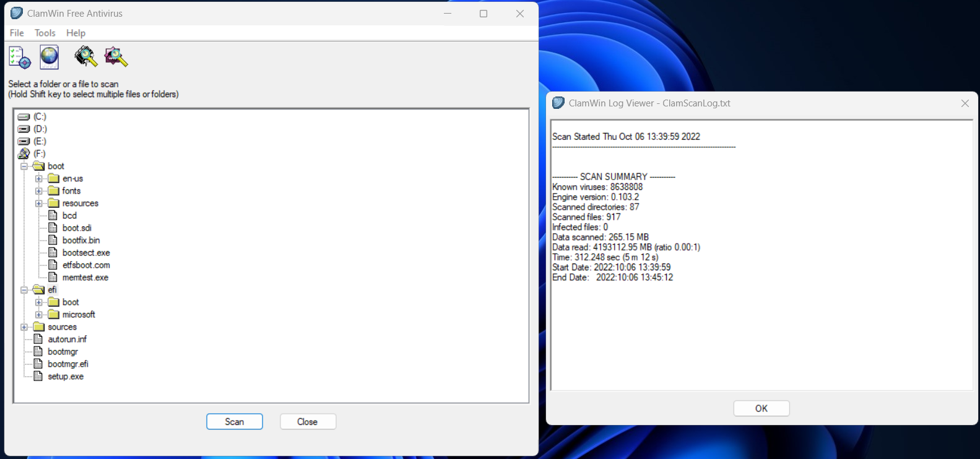Click the scan computer memory toolbar icon
980x459 pixels.
[x=85, y=57]
